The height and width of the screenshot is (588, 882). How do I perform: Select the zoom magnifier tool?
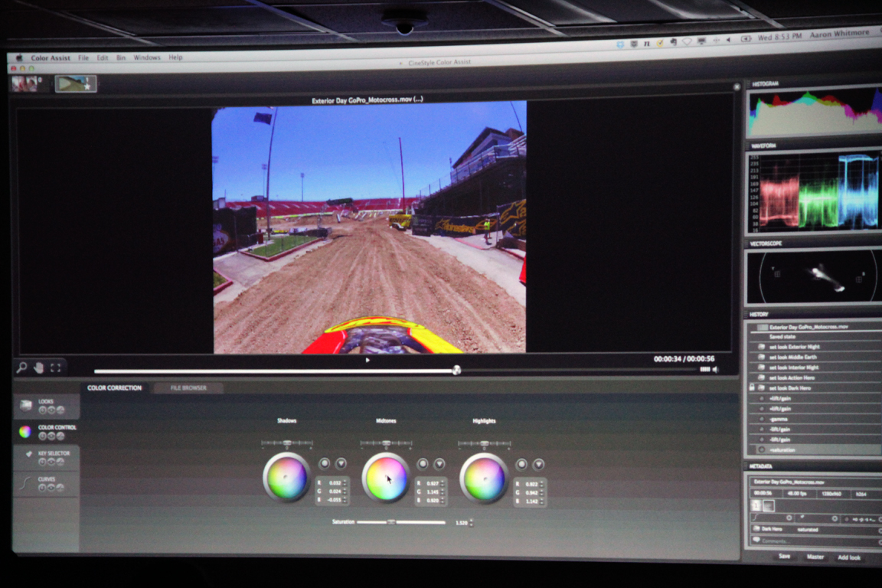22,367
